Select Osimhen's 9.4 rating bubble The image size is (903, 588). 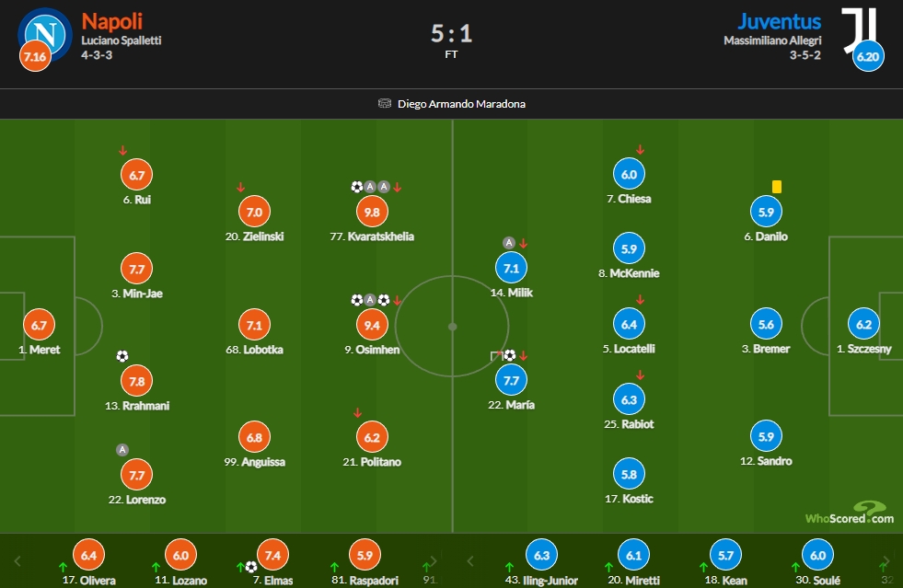click(x=372, y=326)
